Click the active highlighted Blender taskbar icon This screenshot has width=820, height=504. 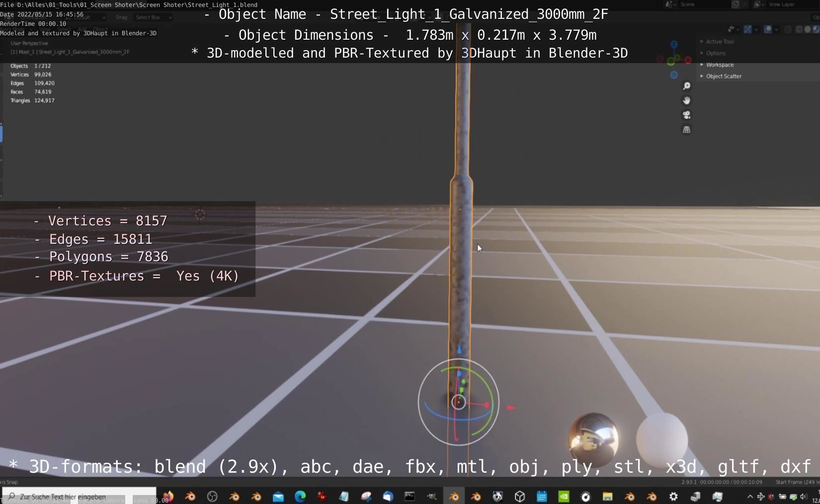point(454,497)
